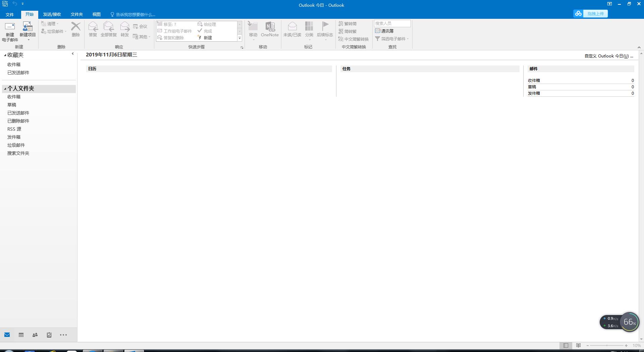Open Tasks view in navigation bar
This screenshot has height=352, width=644.
coord(49,335)
